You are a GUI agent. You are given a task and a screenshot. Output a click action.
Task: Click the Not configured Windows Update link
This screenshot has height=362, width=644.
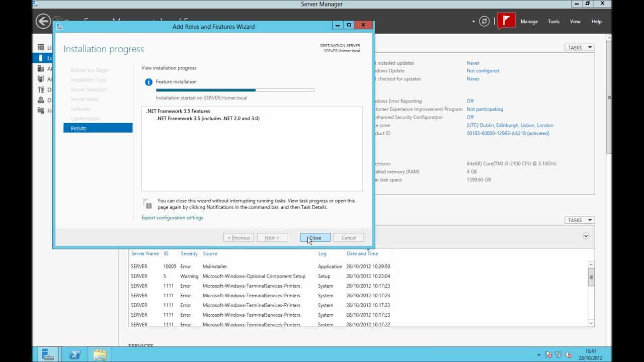pyautogui.click(x=483, y=71)
